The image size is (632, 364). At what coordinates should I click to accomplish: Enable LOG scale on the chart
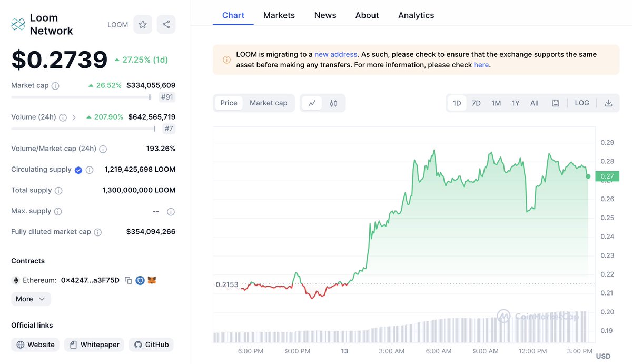coord(581,103)
